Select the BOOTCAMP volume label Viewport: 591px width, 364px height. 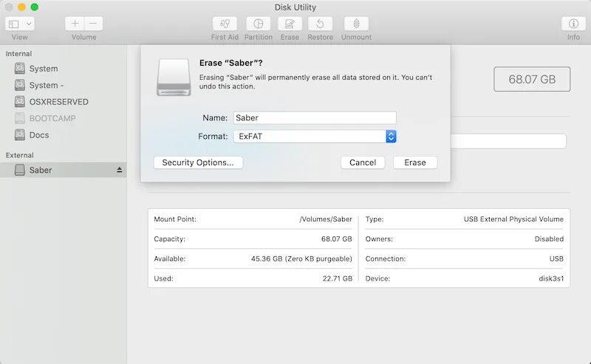click(52, 118)
